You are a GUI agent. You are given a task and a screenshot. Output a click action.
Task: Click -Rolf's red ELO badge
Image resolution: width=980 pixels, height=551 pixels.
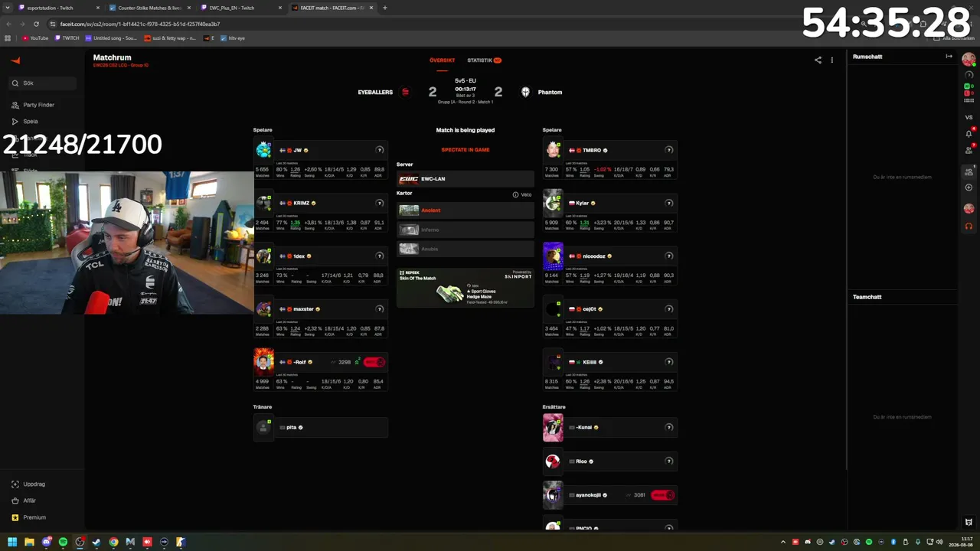[374, 362]
